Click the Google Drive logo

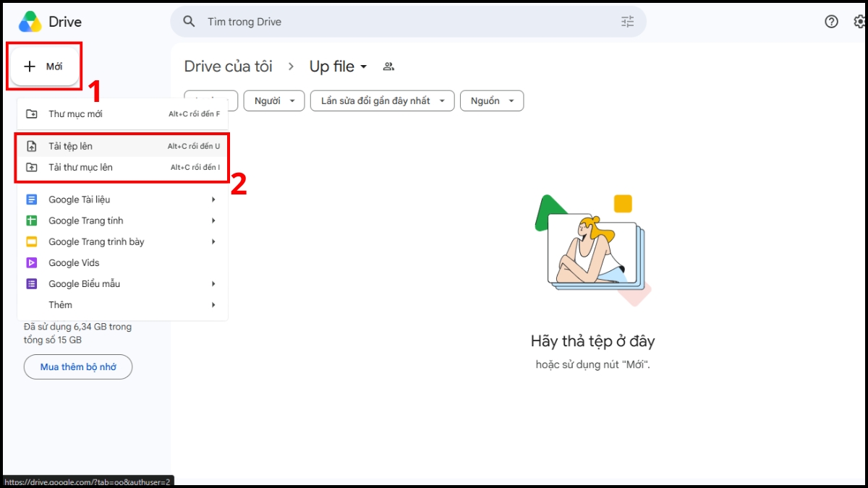click(30, 22)
